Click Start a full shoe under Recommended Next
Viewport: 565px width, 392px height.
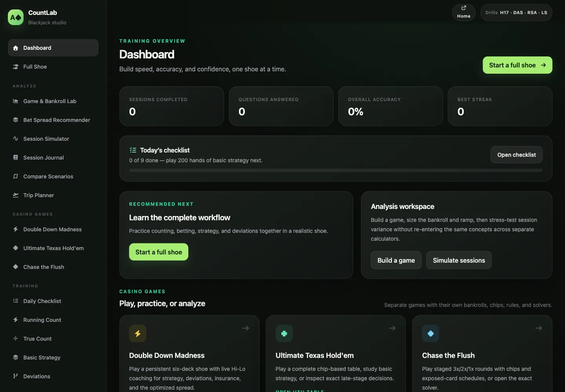(x=159, y=252)
